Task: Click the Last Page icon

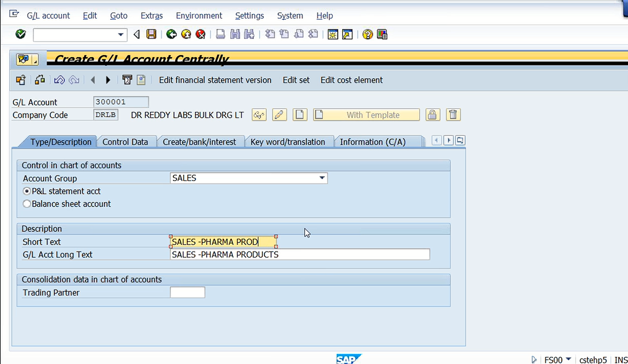Action: (313, 34)
